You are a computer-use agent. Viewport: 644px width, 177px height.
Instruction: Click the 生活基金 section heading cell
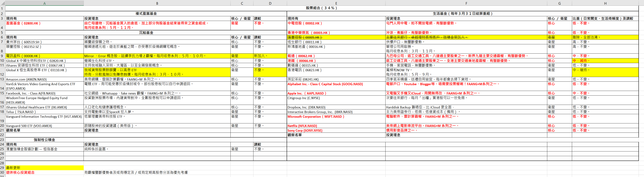click(x=462, y=14)
